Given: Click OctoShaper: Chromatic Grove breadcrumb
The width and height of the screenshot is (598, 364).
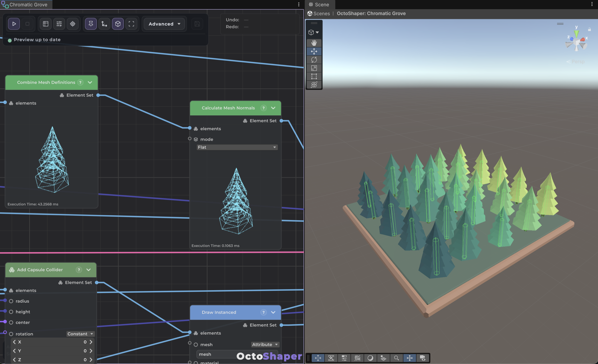Looking at the screenshot, I should coord(371,13).
